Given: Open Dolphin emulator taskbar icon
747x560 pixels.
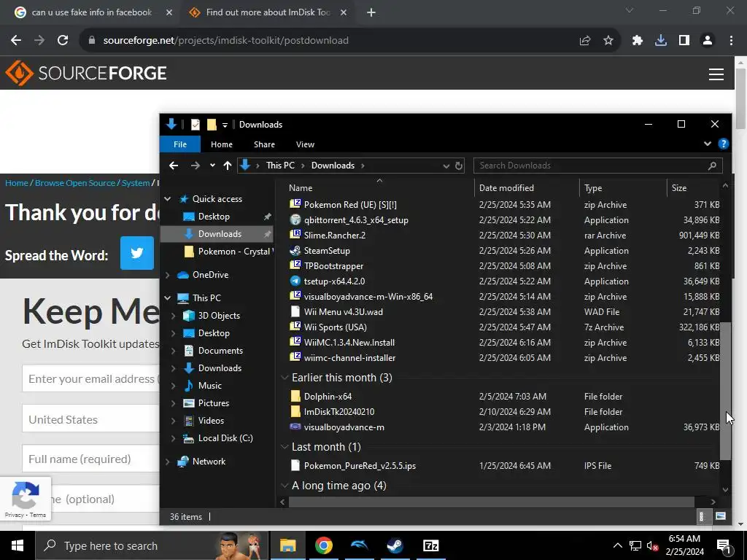Looking at the screenshot, I should click(359, 545).
